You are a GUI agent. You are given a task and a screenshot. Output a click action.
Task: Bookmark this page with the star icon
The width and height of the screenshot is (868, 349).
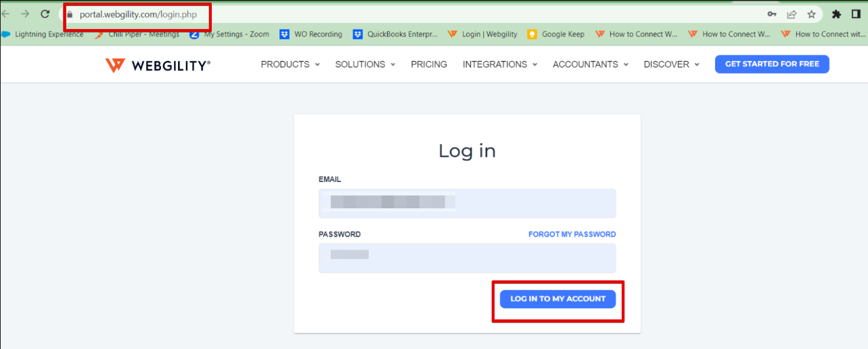coord(811,14)
